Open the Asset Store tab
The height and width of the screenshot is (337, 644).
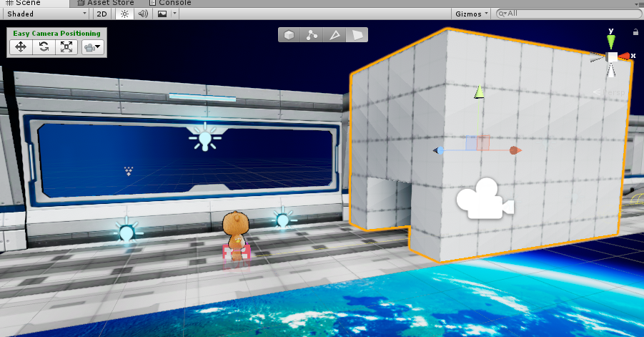[x=106, y=3]
